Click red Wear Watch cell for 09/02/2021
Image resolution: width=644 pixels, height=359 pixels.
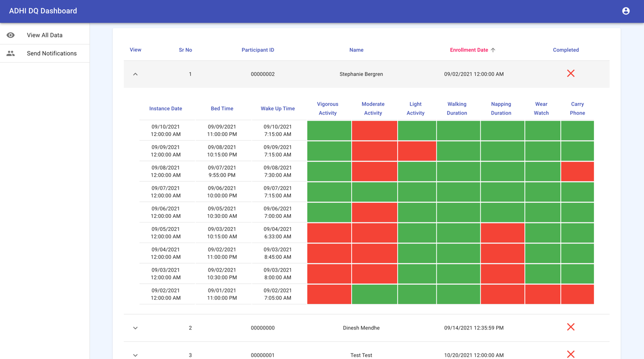pos(542,294)
